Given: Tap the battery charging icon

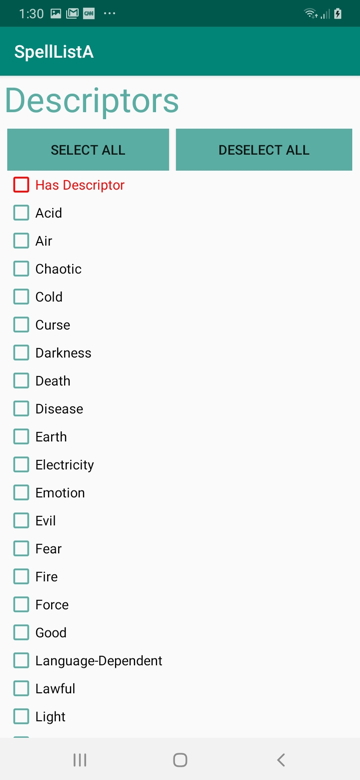Looking at the screenshot, I should pos(338,14).
